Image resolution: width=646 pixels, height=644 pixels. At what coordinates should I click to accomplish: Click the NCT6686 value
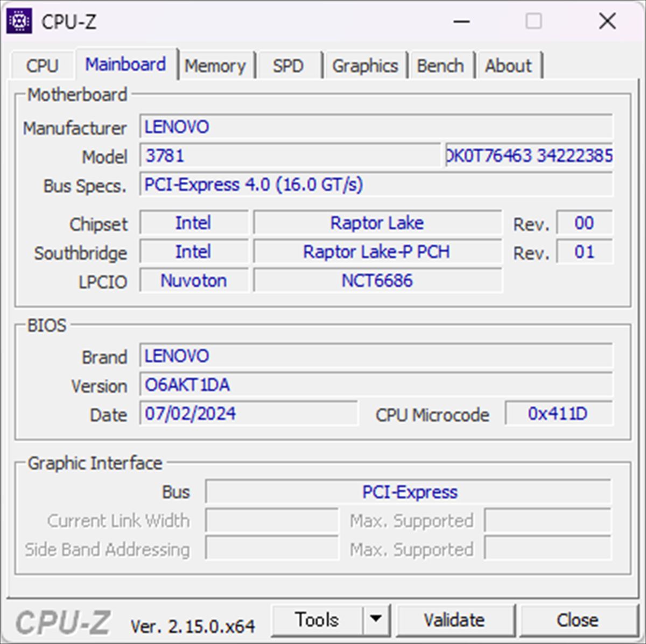click(x=377, y=281)
